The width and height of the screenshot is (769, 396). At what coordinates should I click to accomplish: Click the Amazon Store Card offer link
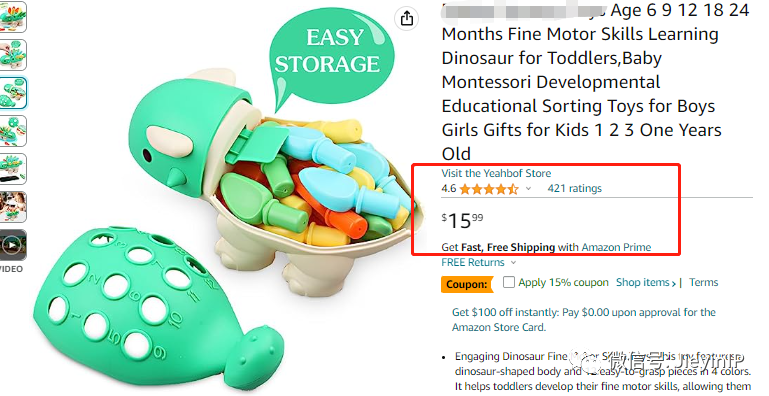click(584, 319)
